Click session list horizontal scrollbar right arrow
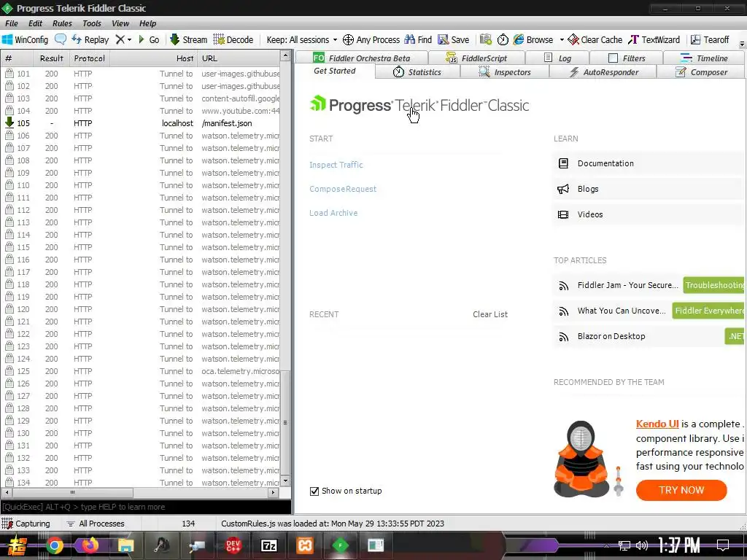 pyautogui.click(x=273, y=492)
